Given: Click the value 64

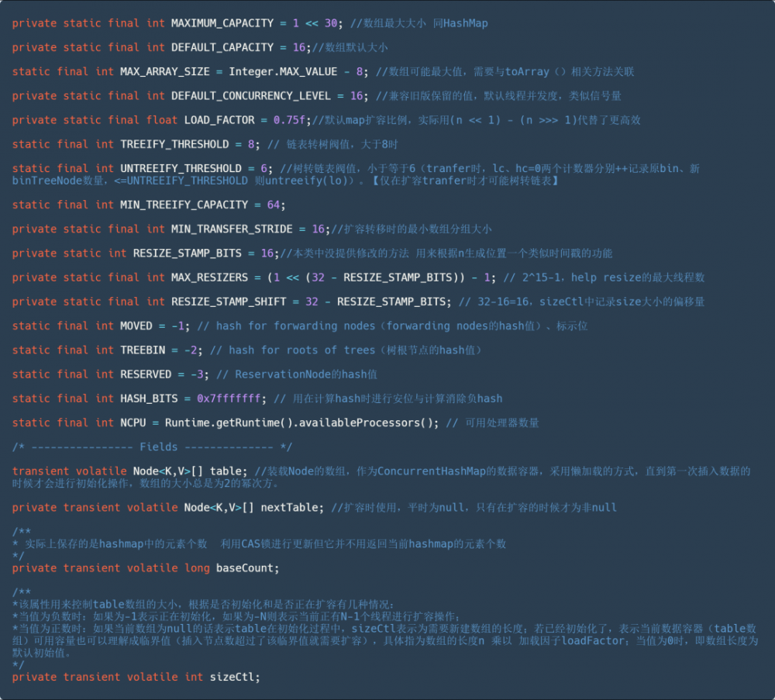Looking at the screenshot, I should click(274, 205).
